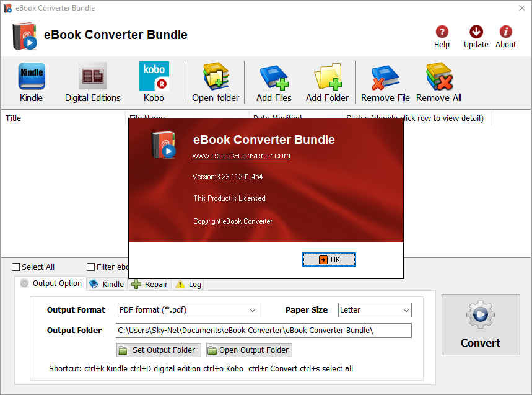
Task: Open Digital Editions import tool
Action: tap(93, 82)
